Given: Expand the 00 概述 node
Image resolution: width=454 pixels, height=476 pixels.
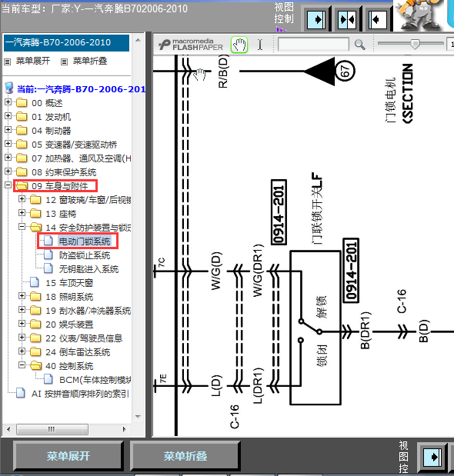Looking at the screenshot, I should (8, 102).
